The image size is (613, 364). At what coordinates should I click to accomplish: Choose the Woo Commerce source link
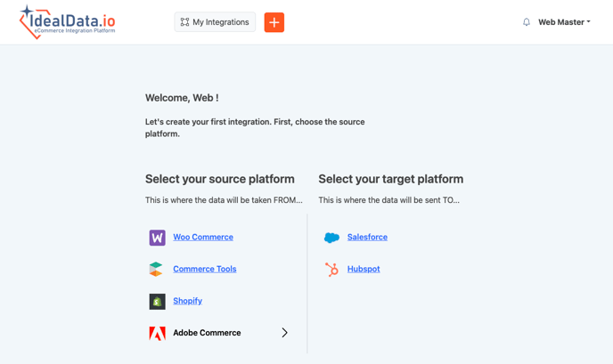coord(203,238)
